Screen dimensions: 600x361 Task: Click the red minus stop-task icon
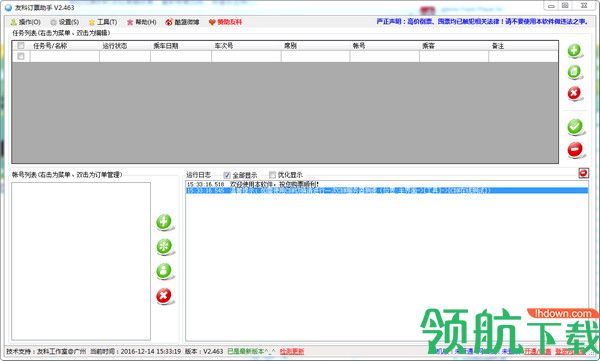pos(575,149)
